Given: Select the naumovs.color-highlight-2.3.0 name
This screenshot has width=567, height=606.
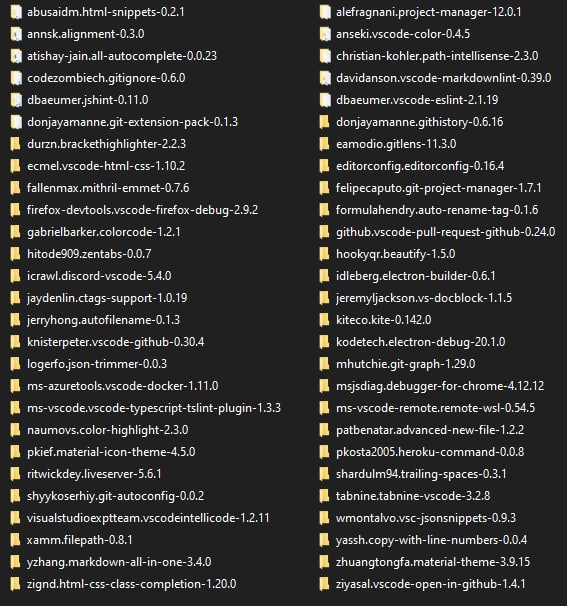Looking at the screenshot, I should click(x=107, y=430).
